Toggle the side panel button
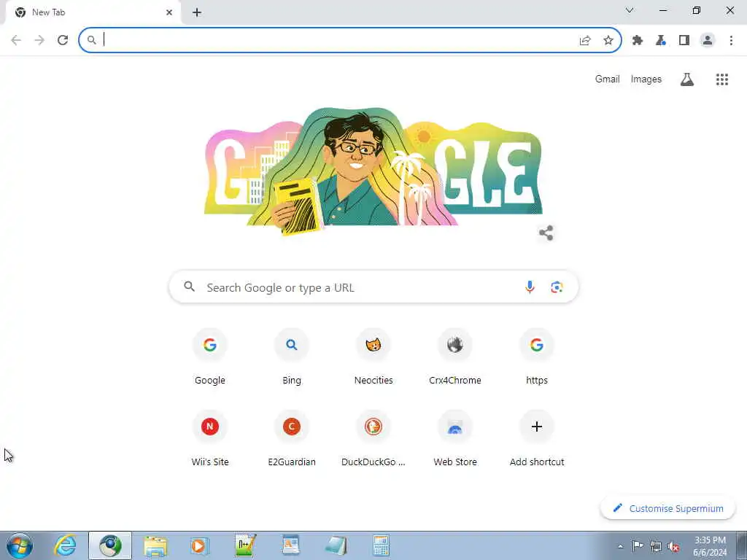Viewport: 747px width, 560px height. point(684,41)
